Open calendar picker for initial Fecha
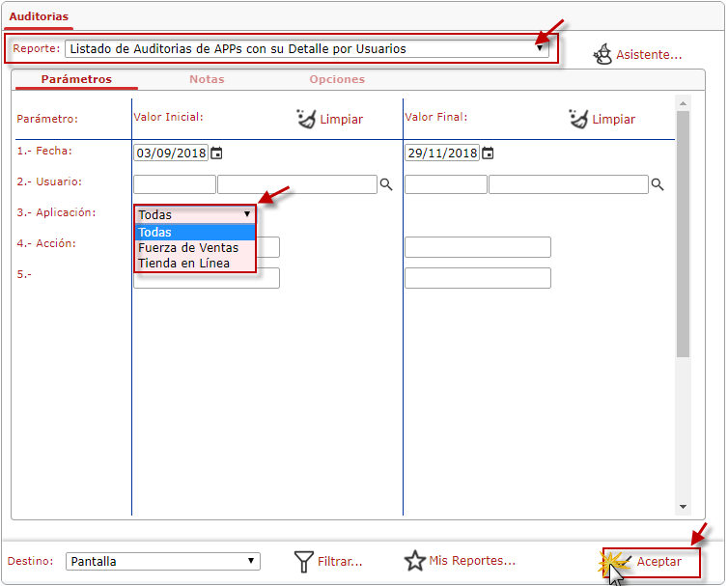The height and width of the screenshot is (586, 728). coord(217,153)
